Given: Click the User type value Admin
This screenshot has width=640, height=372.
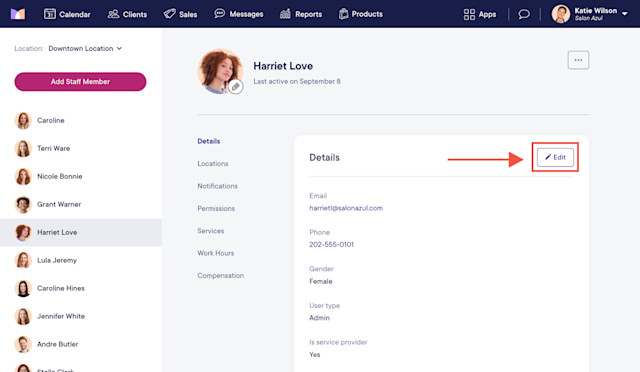Looking at the screenshot, I should pos(319,318).
